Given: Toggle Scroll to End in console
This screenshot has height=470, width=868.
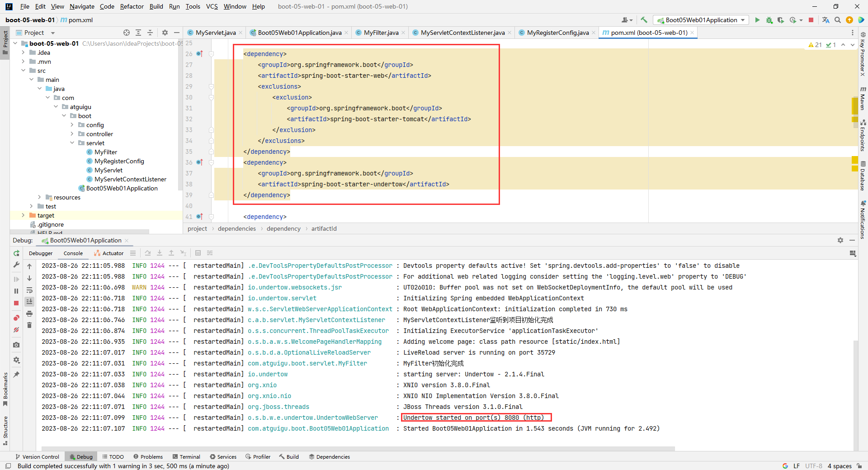Looking at the screenshot, I should [x=29, y=302].
